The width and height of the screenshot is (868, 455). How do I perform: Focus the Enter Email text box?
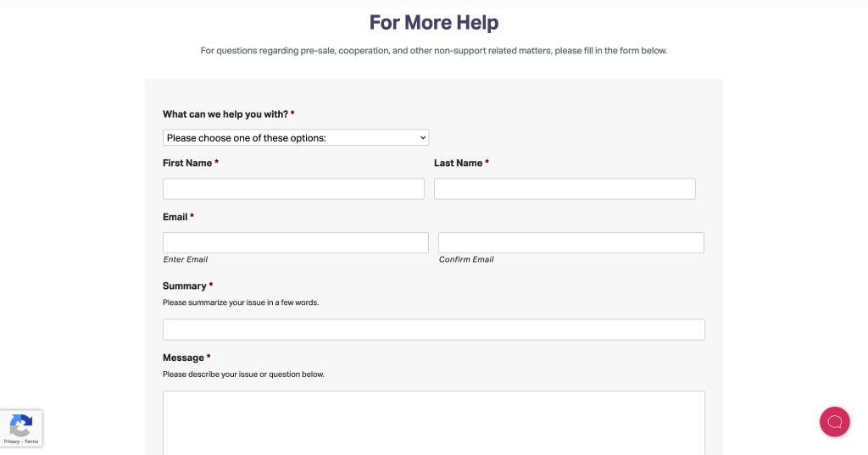coord(296,242)
